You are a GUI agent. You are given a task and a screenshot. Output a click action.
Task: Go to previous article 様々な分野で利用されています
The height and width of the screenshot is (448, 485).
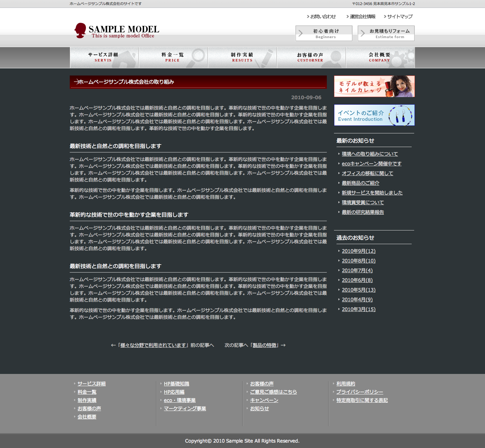click(153, 345)
